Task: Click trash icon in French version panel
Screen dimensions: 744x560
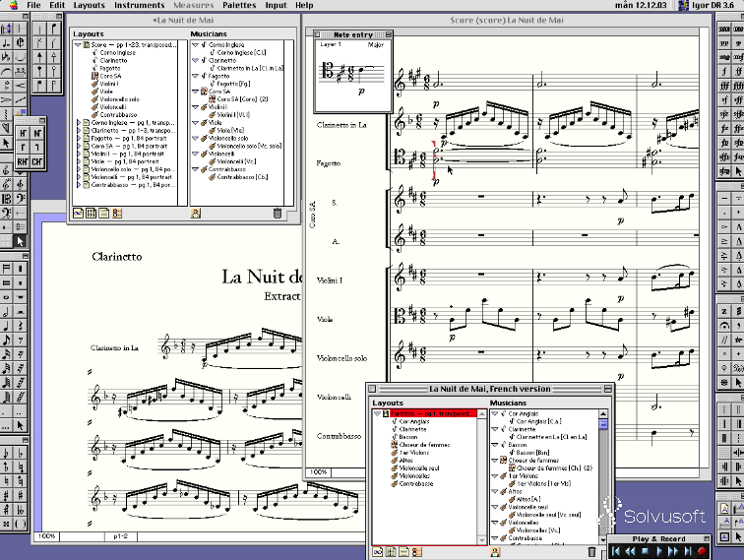Action: click(x=591, y=552)
